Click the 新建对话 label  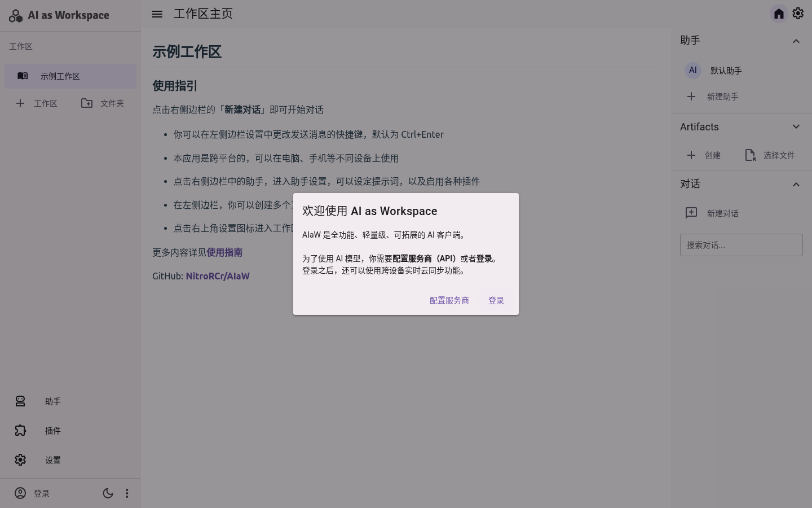pyautogui.click(x=723, y=213)
